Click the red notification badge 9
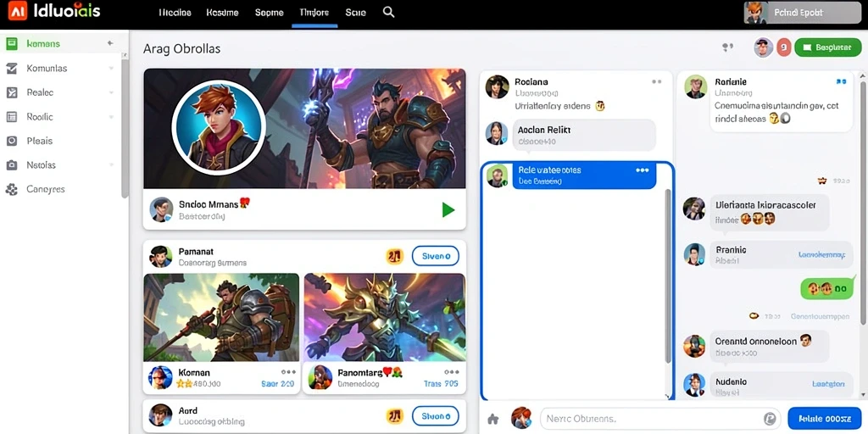The image size is (868, 434). tap(783, 48)
